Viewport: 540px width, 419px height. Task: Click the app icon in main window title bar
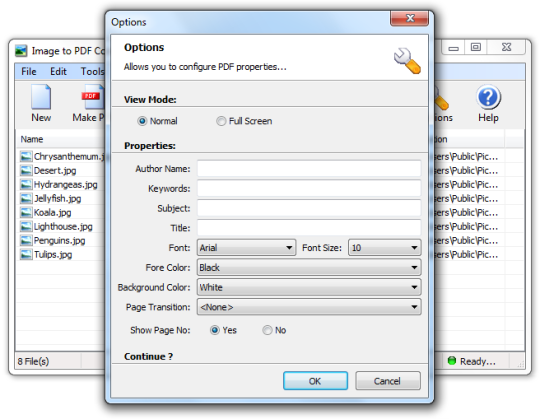pos(21,51)
